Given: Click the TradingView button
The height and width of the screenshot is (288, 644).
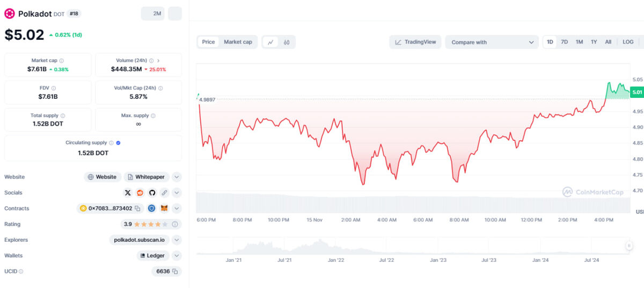Looking at the screenshot, I should [416, 42].
